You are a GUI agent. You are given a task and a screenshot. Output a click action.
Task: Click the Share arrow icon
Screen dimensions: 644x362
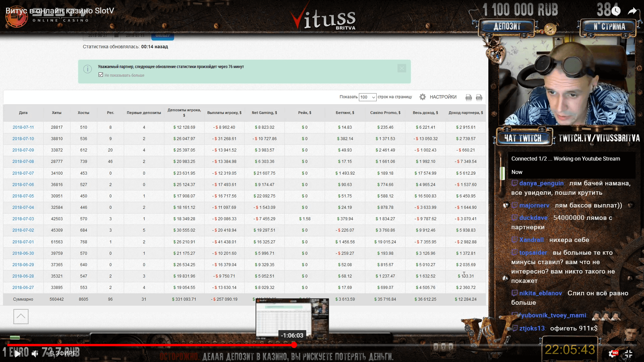pyautogui.click(x=632, y=11)
